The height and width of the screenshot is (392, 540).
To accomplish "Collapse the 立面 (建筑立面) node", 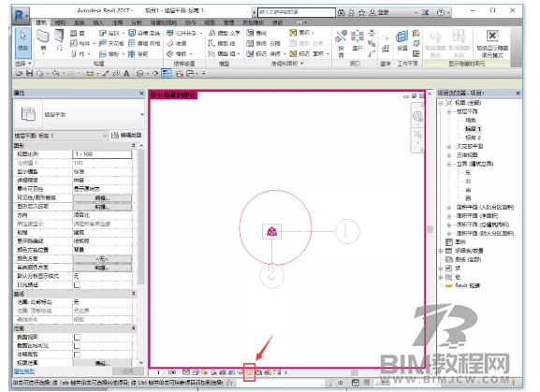I will (449, 164).
